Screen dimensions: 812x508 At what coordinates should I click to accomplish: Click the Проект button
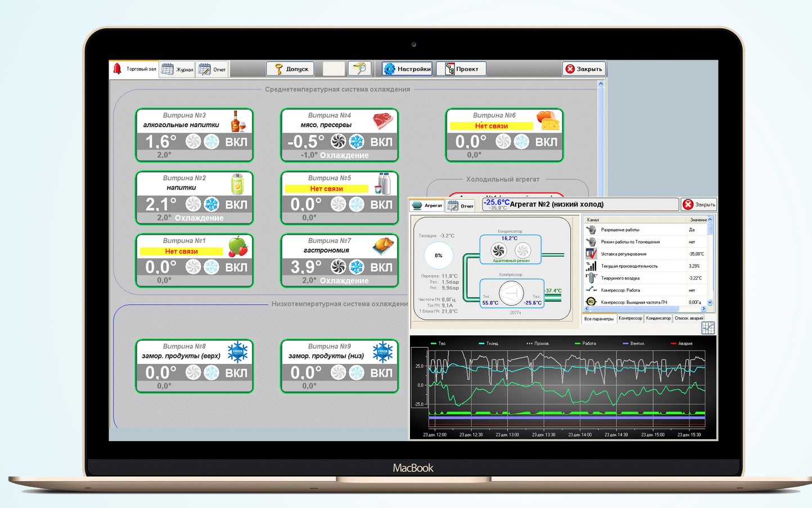462,69
